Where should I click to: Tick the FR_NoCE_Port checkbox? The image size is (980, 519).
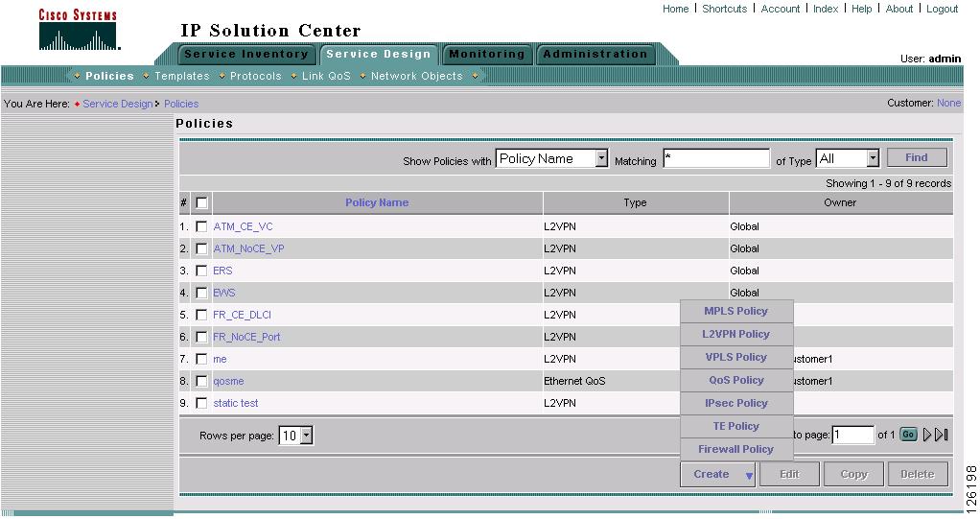coord(201,337)
